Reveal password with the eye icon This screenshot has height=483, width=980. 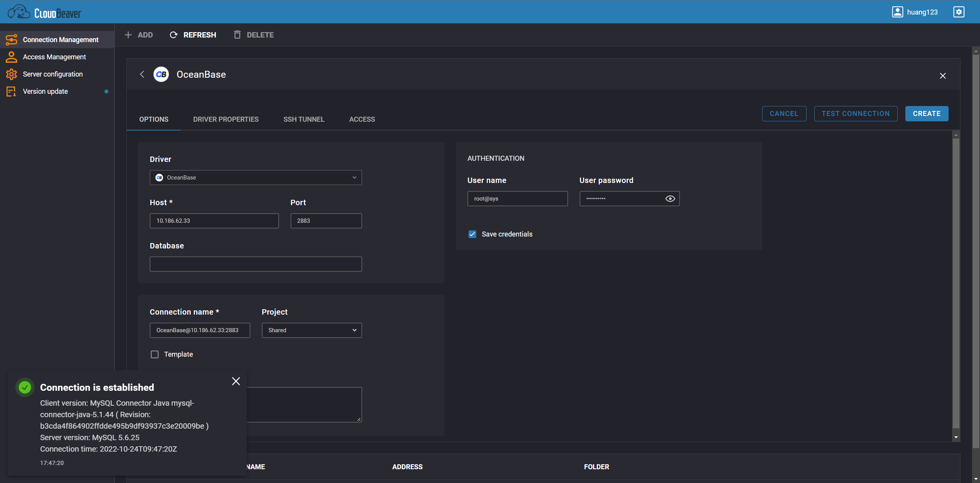point(670,199)
